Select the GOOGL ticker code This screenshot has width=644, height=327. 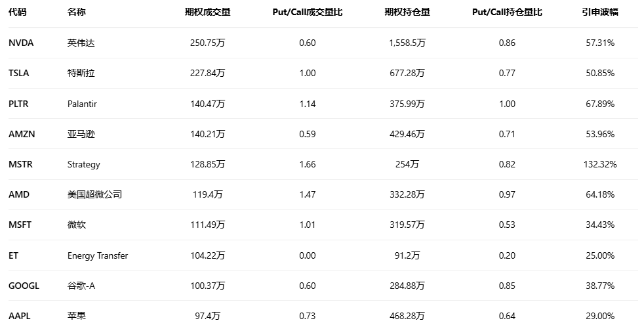pos(24,286)
